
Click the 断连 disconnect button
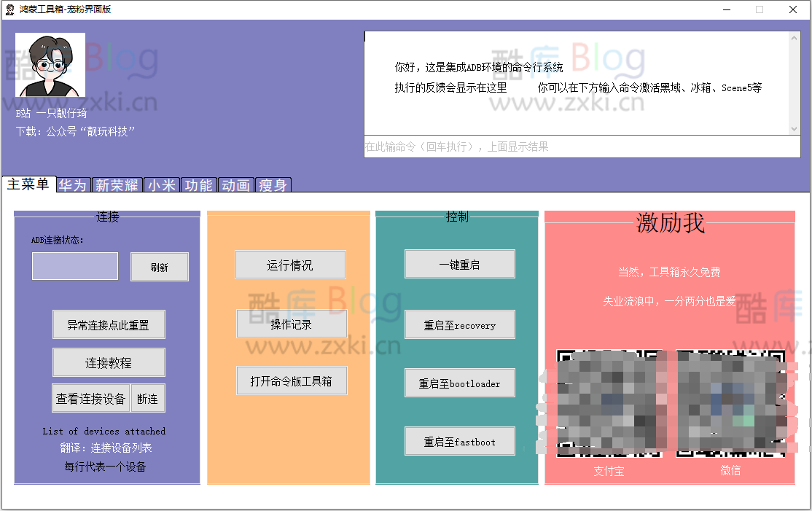click(149, 397)
